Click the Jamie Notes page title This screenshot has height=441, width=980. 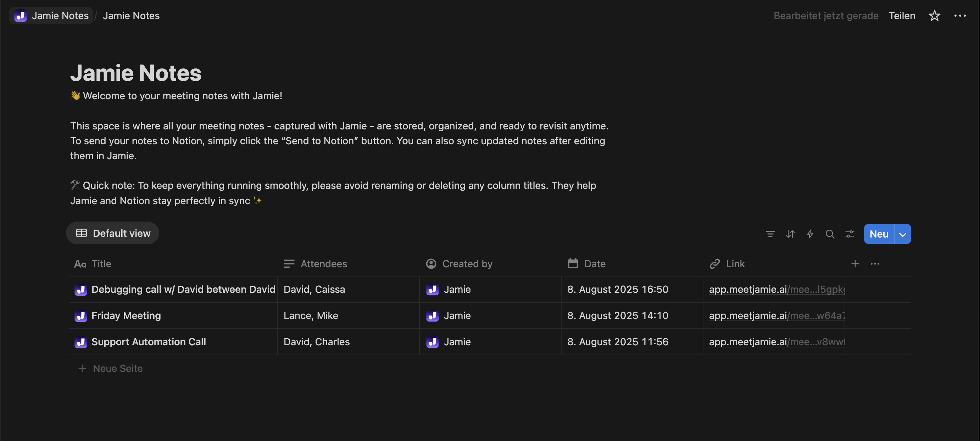[135, 72]
